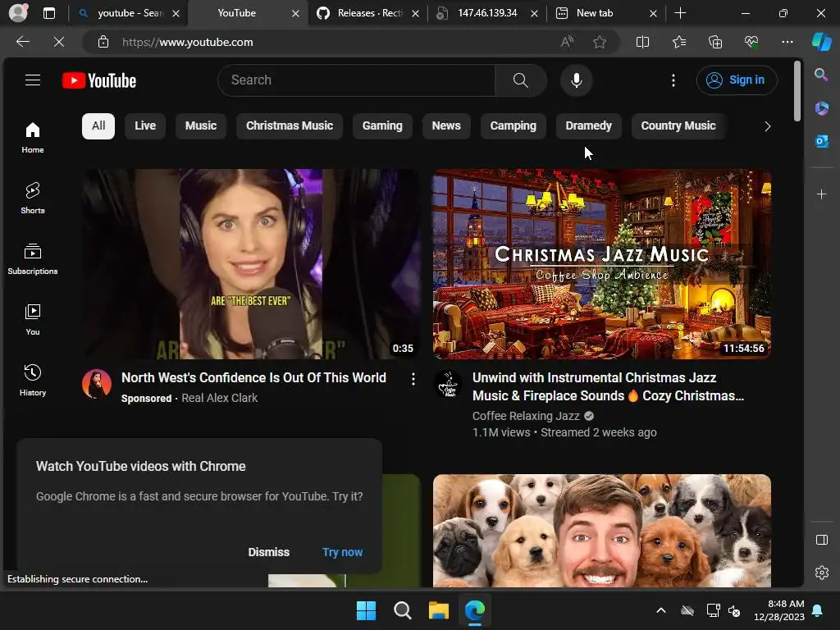Select the Christmas Music chip

tap(290, 126)
